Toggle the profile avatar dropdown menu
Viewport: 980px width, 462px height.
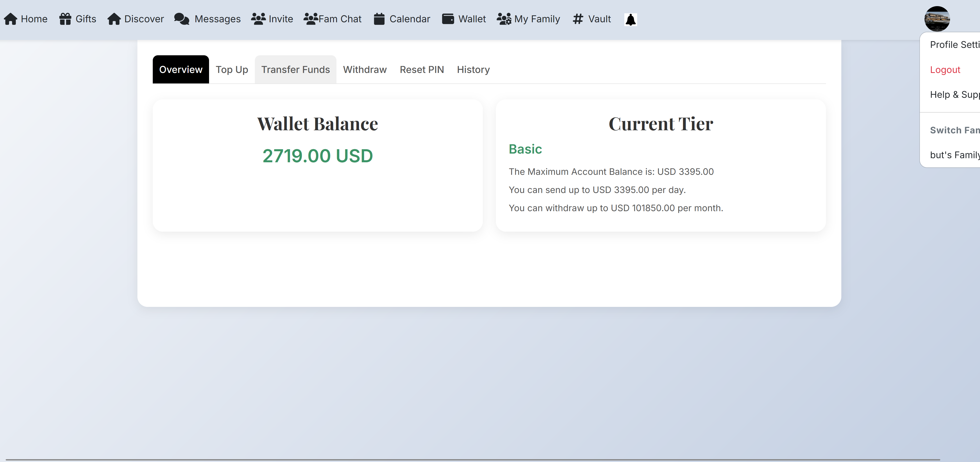(x=937, y=19)
